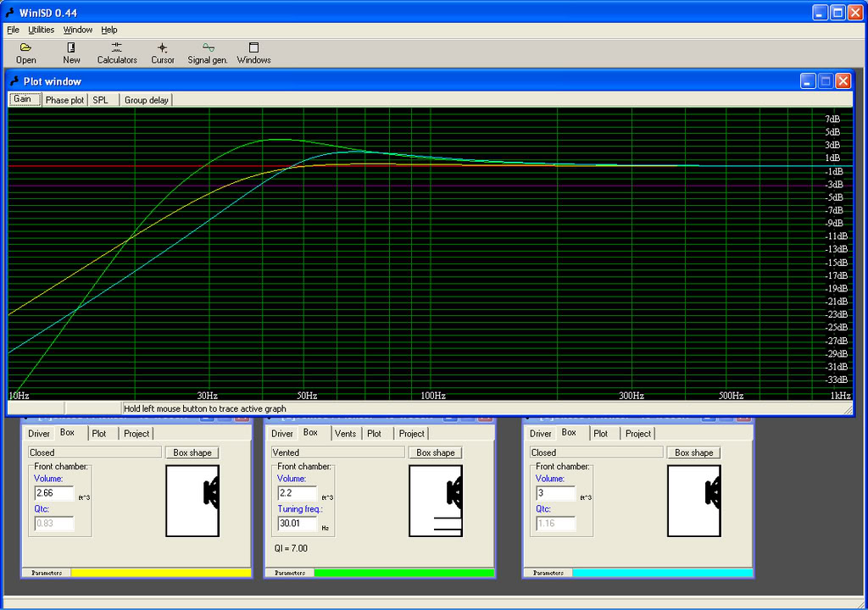Click Parameters button in yellow project window
Viewport: 868px width, 610px height.
[x=47, y=573]
